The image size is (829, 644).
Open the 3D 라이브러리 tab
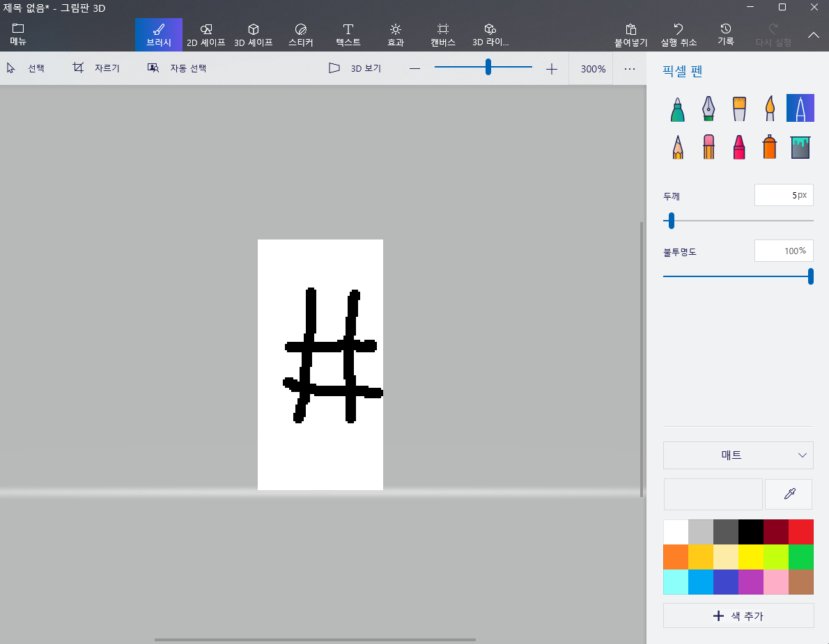coord(490,35)
